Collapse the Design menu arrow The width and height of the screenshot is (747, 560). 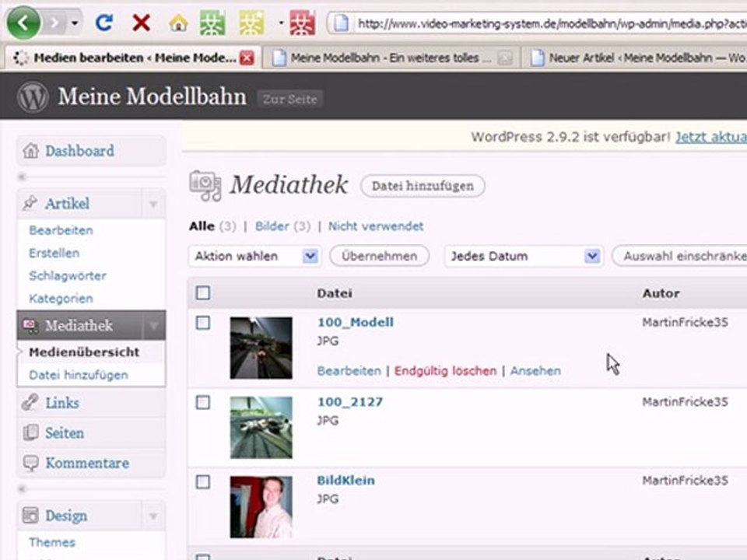[x=153, y=516]
